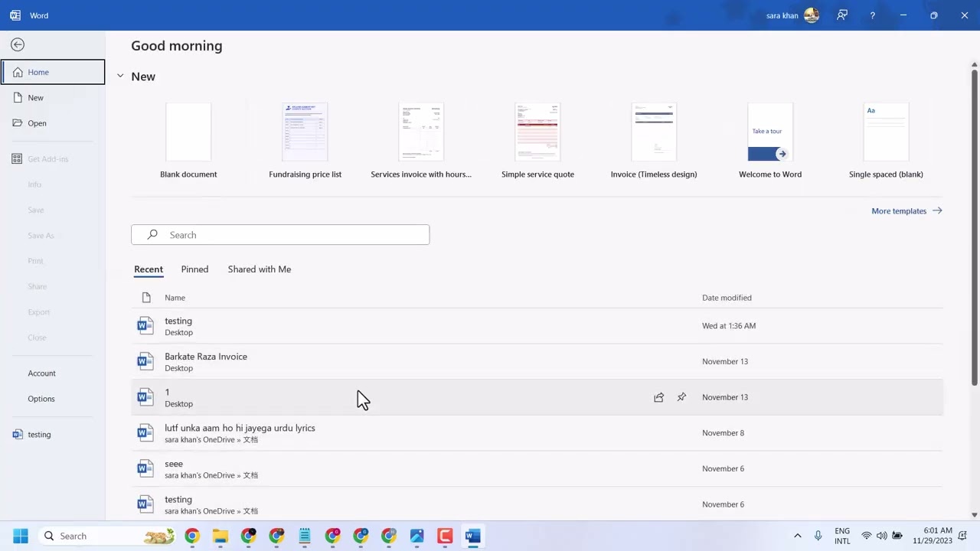Go to Open in the sidebar
Image resolution: width=980 pixels, height=551 pixels.
point(53,123)
